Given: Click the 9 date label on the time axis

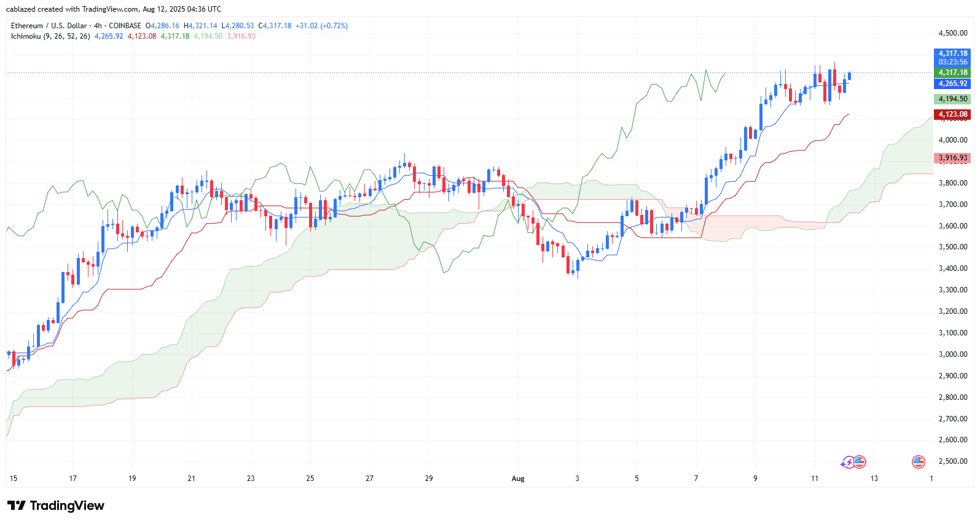Looking at the screenshot, I should coord(755,479).
